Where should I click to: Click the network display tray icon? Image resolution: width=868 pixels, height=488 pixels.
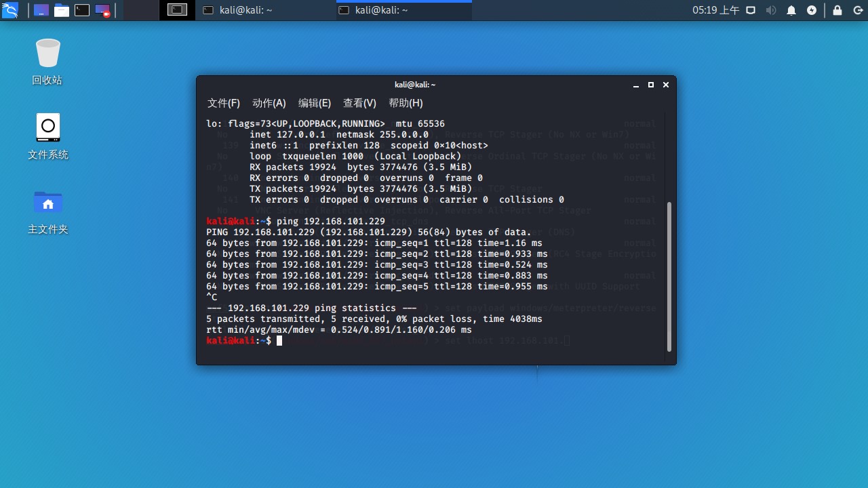751,10
